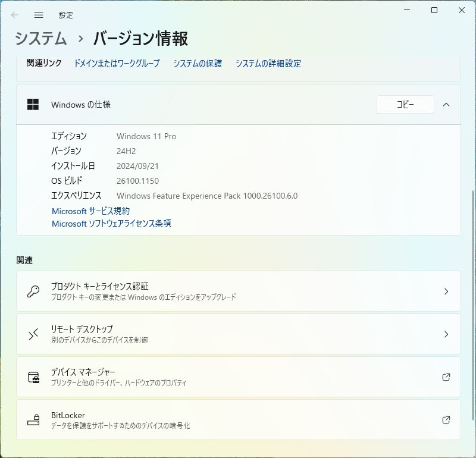Image resolution: width=476 pixels, height=458 pixels.
Task: Select OS build 26100.1150
Action: click(137, 181)
